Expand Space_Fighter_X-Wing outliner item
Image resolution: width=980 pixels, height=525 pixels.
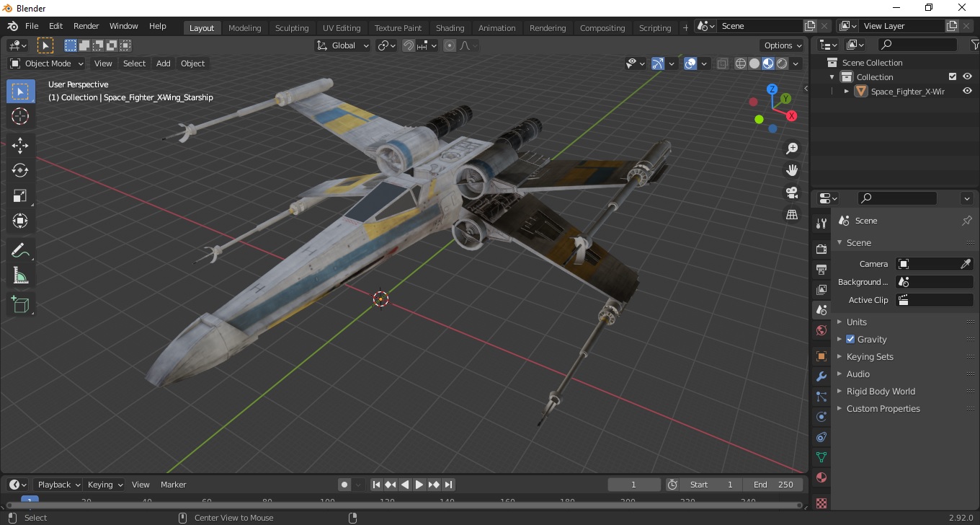point(847,92)
